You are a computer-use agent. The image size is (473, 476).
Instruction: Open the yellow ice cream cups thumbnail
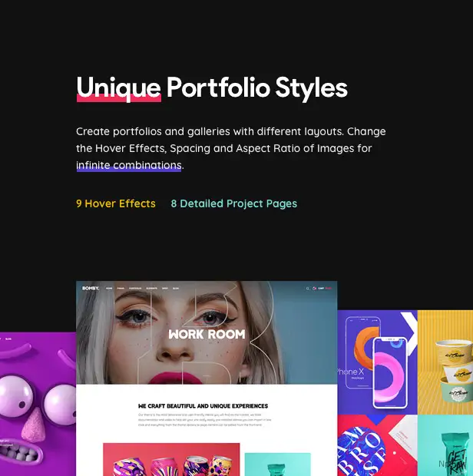(x=445, y=362)
